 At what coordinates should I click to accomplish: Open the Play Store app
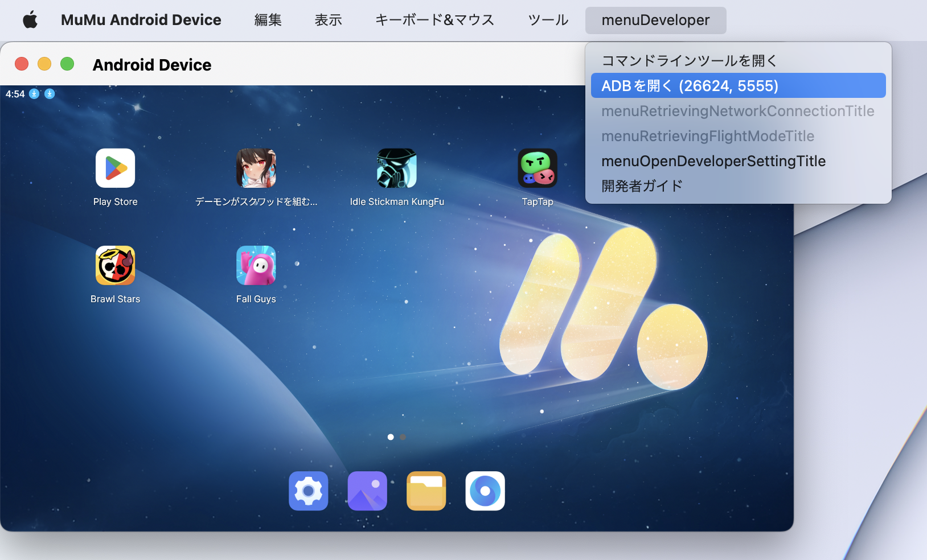[115, 168]
